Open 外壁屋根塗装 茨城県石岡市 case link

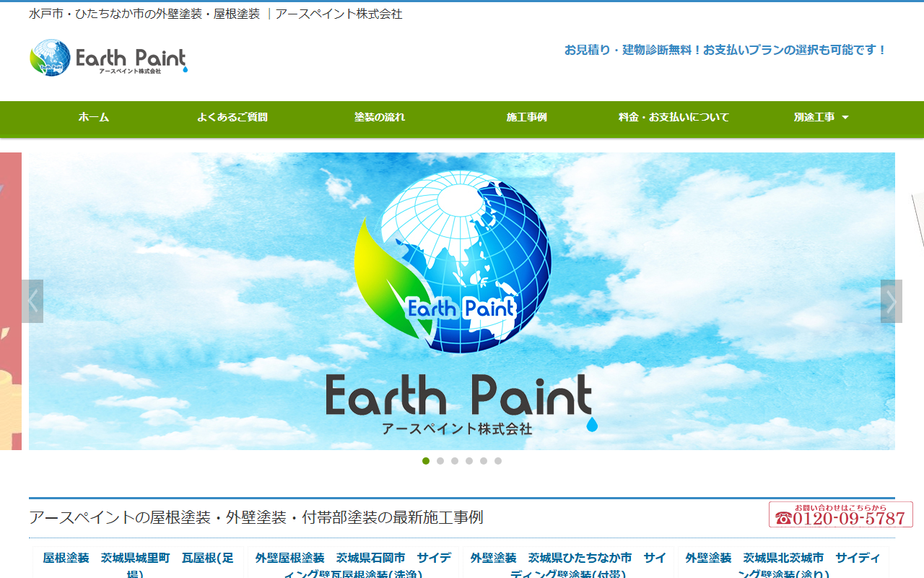pos(353,565)
